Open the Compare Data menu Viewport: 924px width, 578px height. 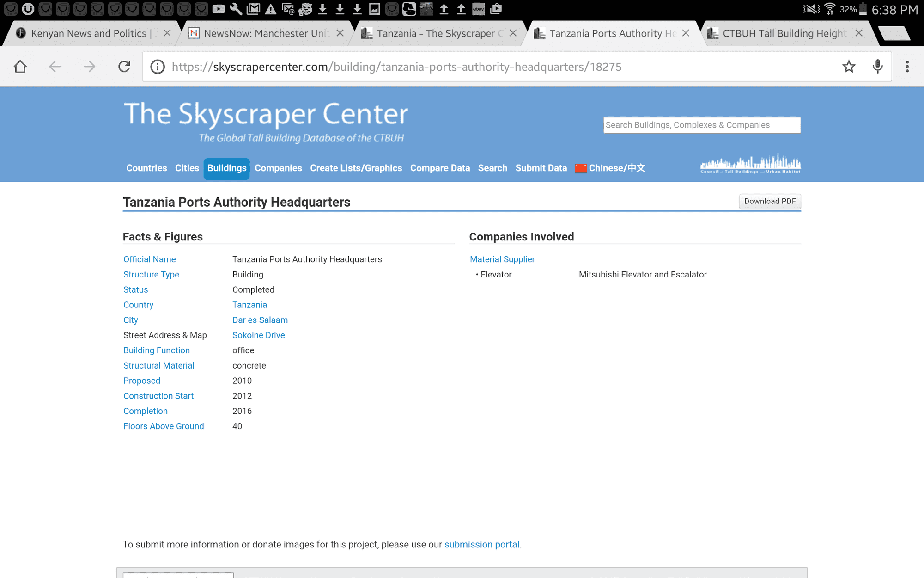point(440,168)
